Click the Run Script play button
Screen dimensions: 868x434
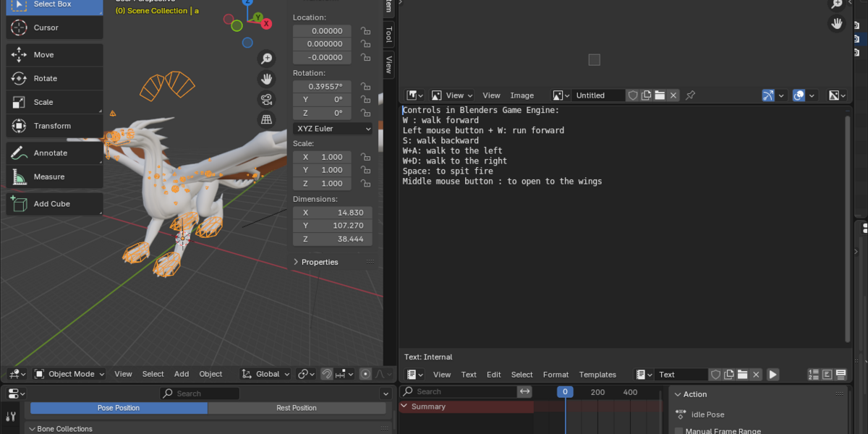pyautogui.click(x=773, y=375)
